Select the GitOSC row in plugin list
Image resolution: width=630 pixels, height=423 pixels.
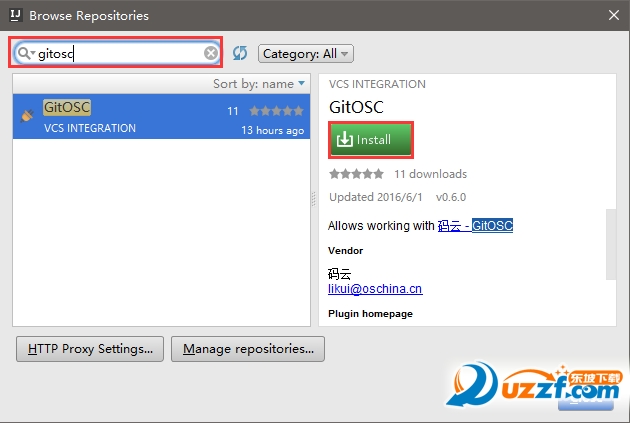pos(162,116)
